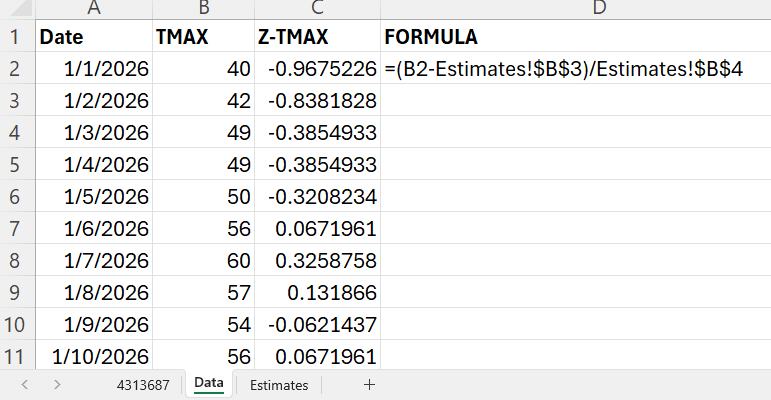Screen dimensions: 771x400
Task: Select the cell with date 1/4/2026
Action: click(94, 164)
